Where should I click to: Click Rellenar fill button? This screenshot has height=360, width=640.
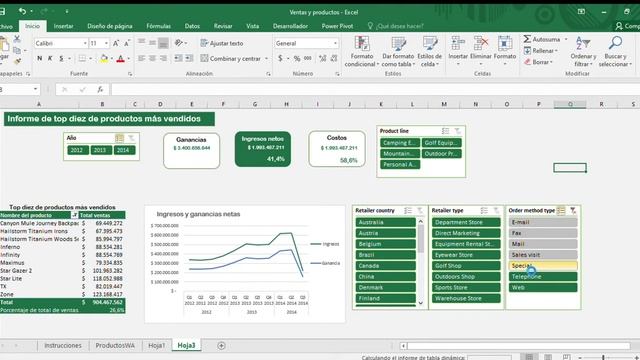(x=540, y=51)
